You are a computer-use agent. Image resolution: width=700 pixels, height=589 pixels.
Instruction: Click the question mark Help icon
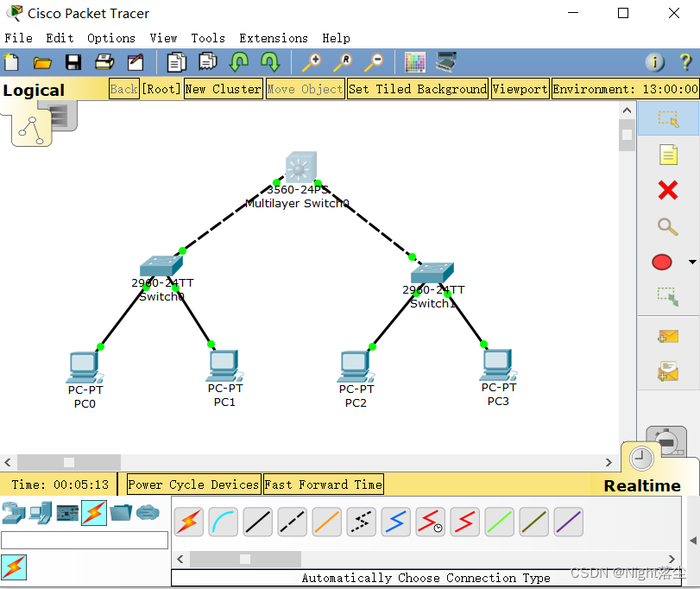point(685,62)
